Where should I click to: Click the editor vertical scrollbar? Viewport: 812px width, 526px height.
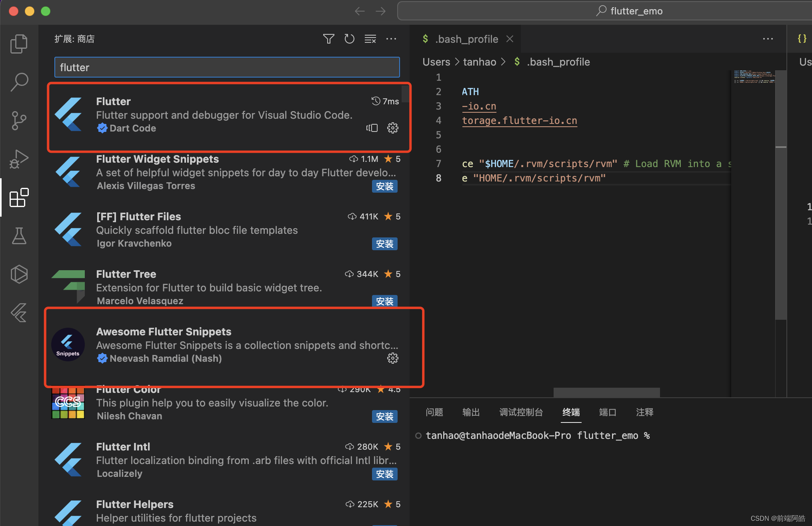pos(781,195)
